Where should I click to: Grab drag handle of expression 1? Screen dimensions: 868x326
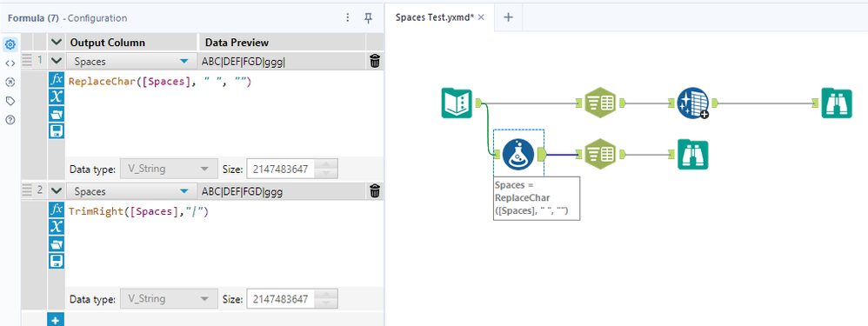27,60
